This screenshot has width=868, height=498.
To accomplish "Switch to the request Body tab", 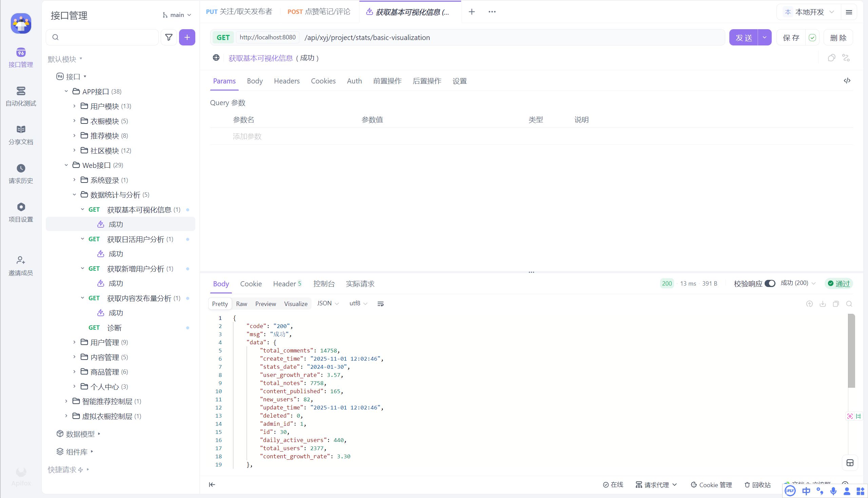I will [255, 81].
